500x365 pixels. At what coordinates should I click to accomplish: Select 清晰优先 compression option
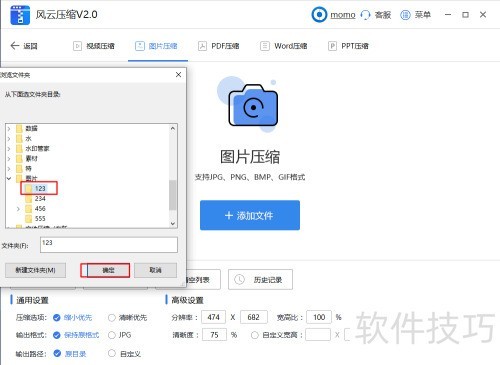(x=112, y=317)
